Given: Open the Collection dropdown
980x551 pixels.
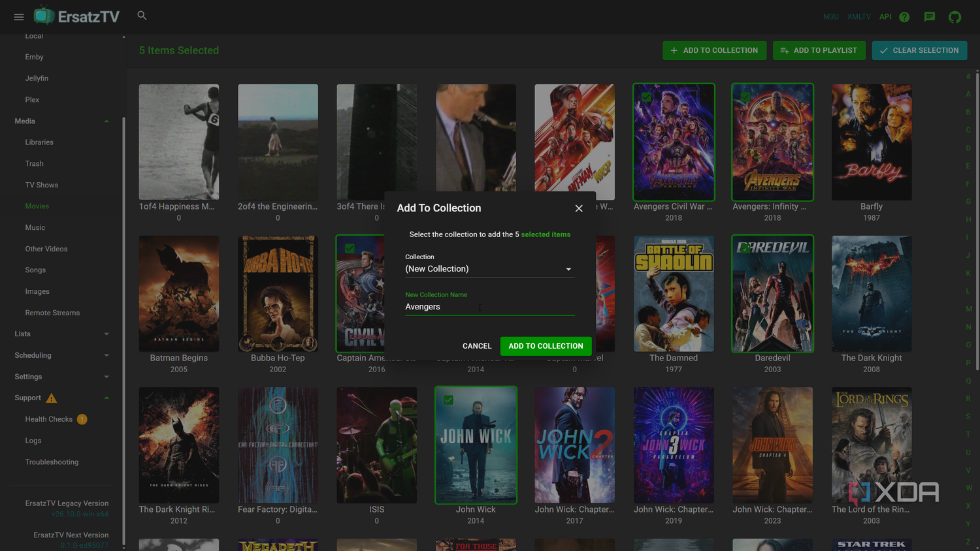Looking at the screenshot, I should [x=490, y=269].
